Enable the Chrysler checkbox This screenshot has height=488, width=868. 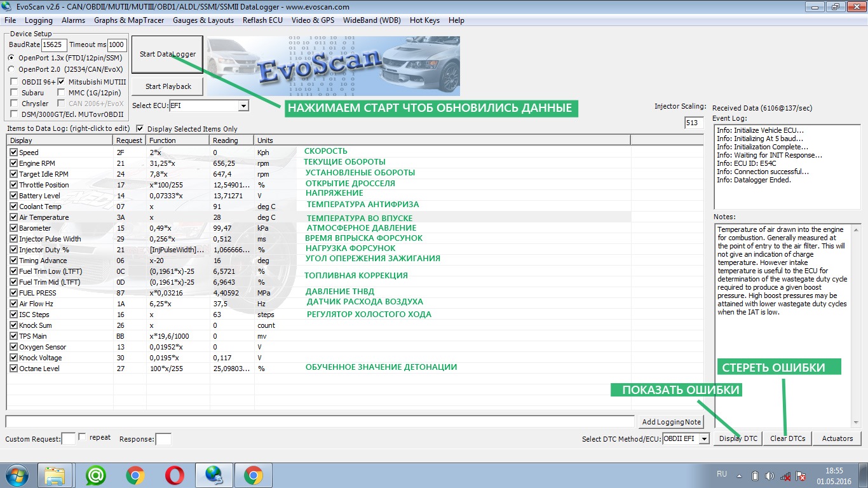(x=15, y=104)
